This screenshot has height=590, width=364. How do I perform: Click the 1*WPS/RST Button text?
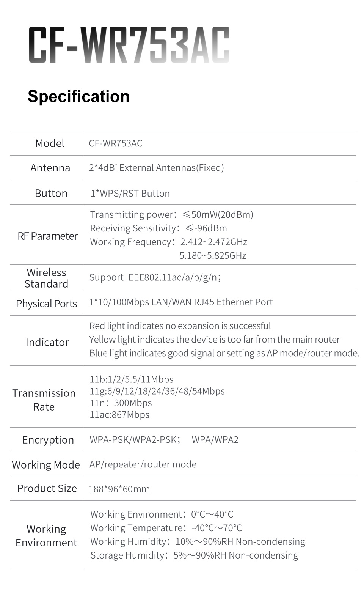(x=130, y=194)
